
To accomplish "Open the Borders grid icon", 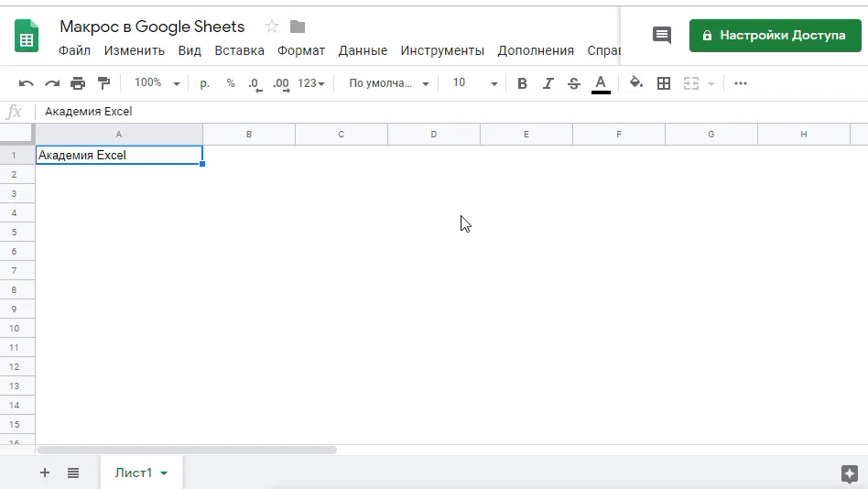I will [x=664, y=83].
